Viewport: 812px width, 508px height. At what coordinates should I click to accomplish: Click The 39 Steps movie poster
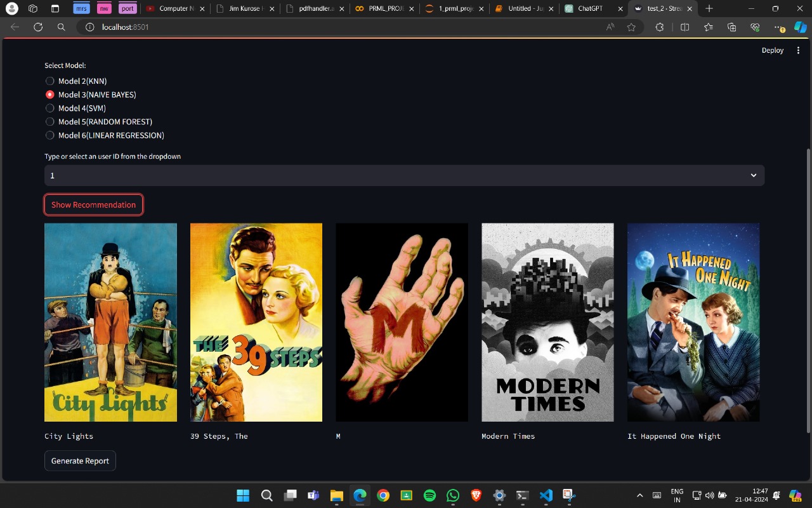tap(256, 322)
